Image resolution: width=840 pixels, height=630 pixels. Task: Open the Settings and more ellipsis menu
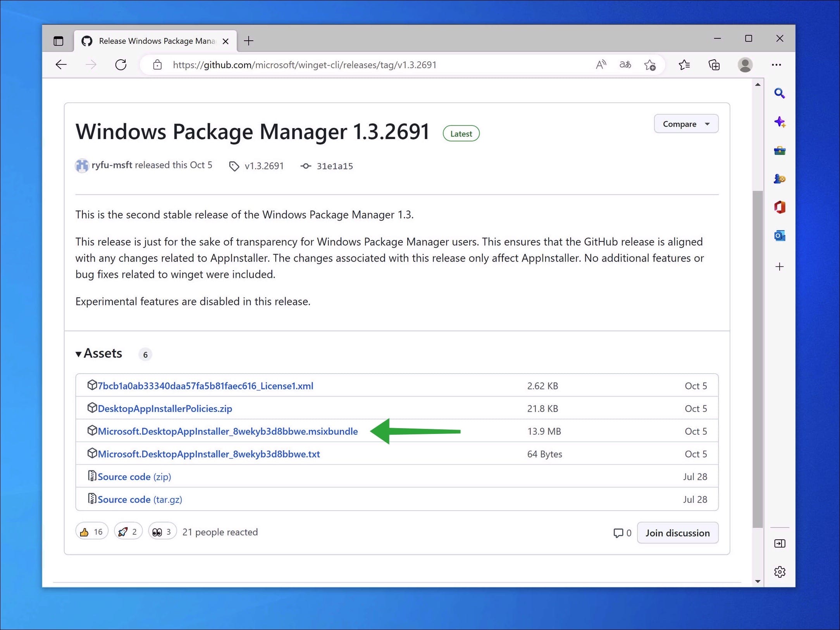(776, 65)
